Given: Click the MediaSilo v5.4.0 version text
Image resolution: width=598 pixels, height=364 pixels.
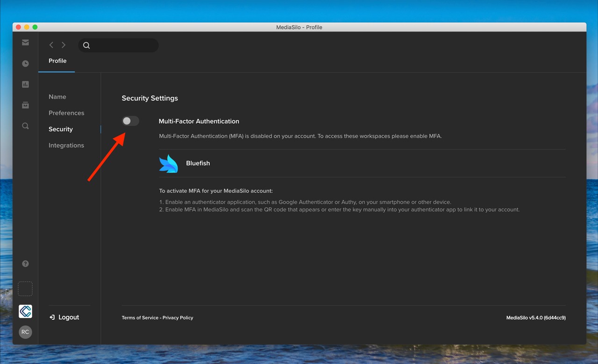Looking at the screenshot, I should coord(536,318).
